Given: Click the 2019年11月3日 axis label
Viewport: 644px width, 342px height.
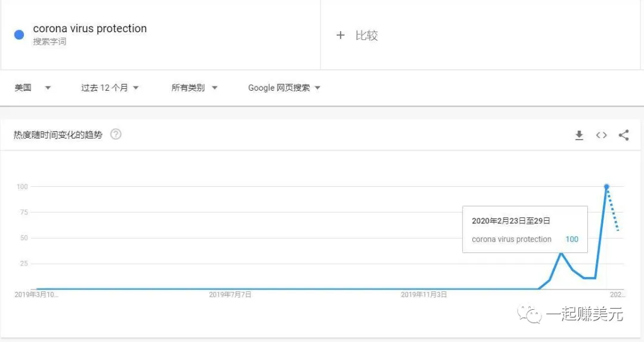Looking at the screenshot, I should coord(423,294).
